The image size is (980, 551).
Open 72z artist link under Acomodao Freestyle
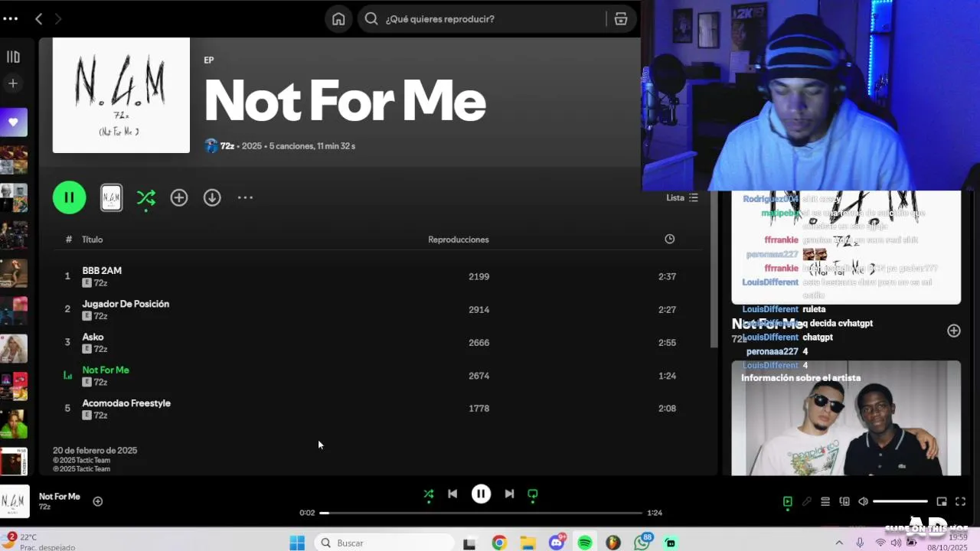click(x=100, y=415)
